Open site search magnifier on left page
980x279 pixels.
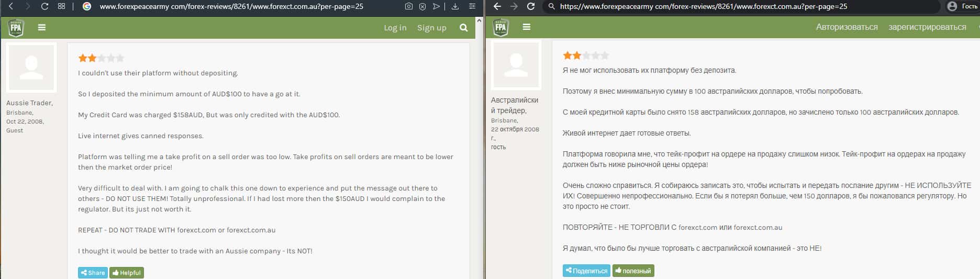(463, 28)
